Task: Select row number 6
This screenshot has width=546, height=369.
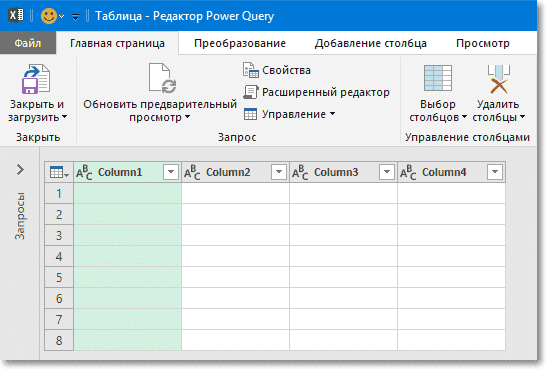Action: 59,298
